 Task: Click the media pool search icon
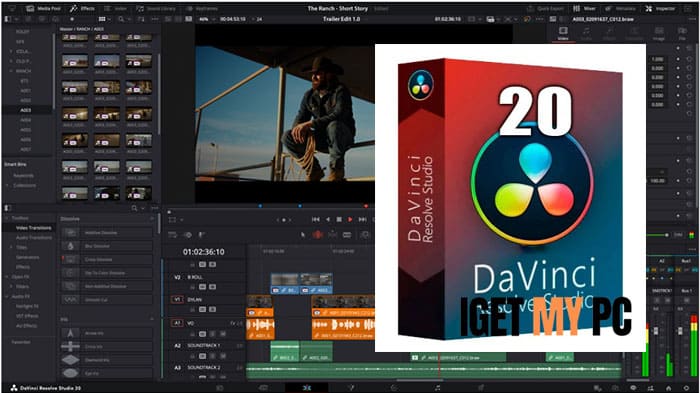pyautogui.click(x=121, y=19)
